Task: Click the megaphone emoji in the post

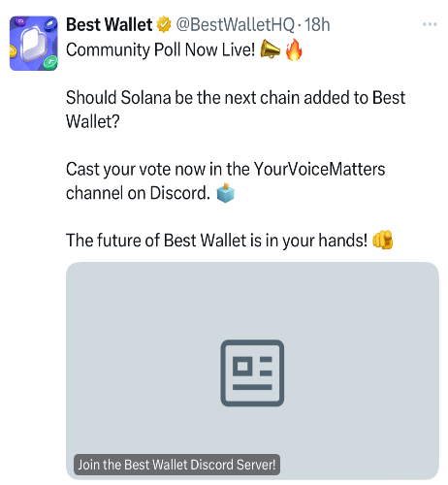Action: pos(271,49)
